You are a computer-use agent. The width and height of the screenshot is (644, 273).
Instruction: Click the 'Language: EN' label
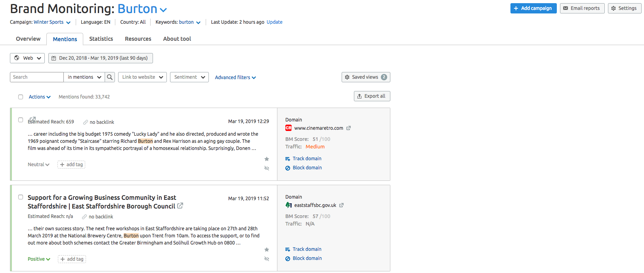point(96,22)
